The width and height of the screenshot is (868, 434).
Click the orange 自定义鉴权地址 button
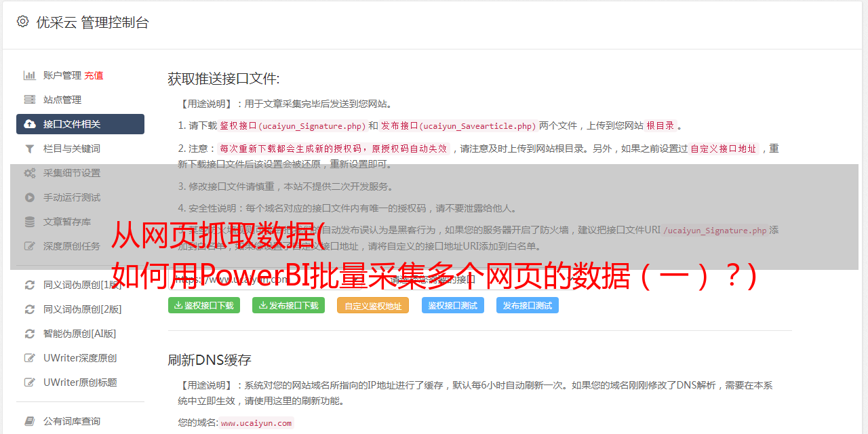373,305
